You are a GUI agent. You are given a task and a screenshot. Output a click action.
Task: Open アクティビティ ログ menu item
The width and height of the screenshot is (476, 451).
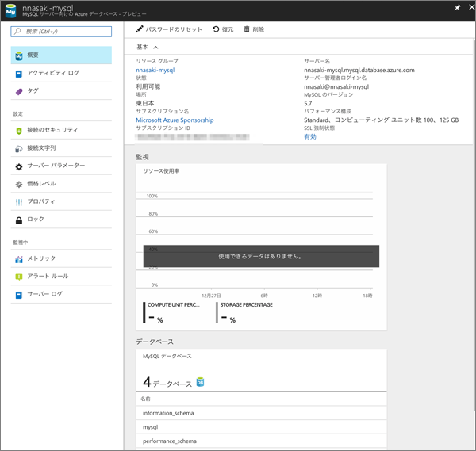[61, 73]
